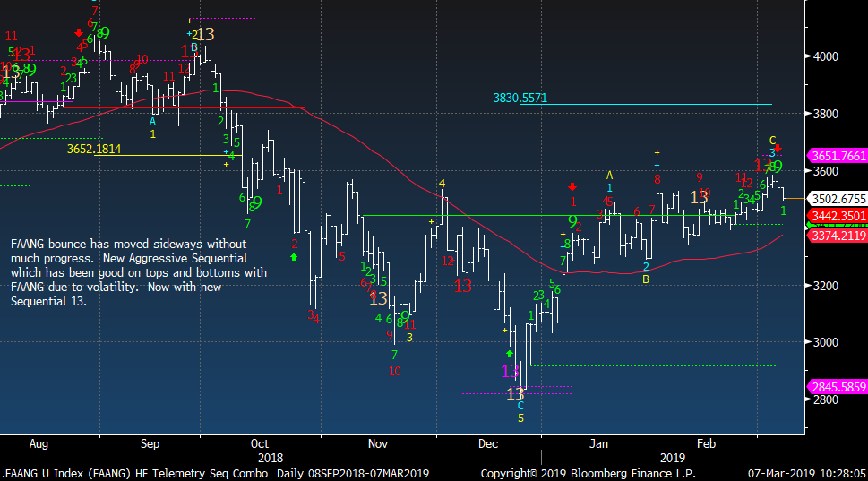Click the 3800 price axis label

(x=825, y=114)
